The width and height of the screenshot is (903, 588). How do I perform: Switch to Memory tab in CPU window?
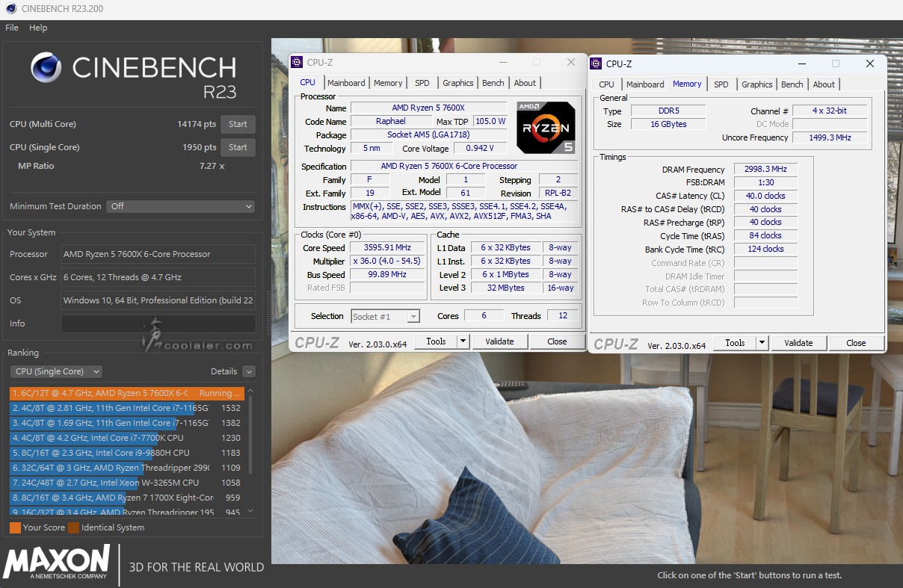388,83
